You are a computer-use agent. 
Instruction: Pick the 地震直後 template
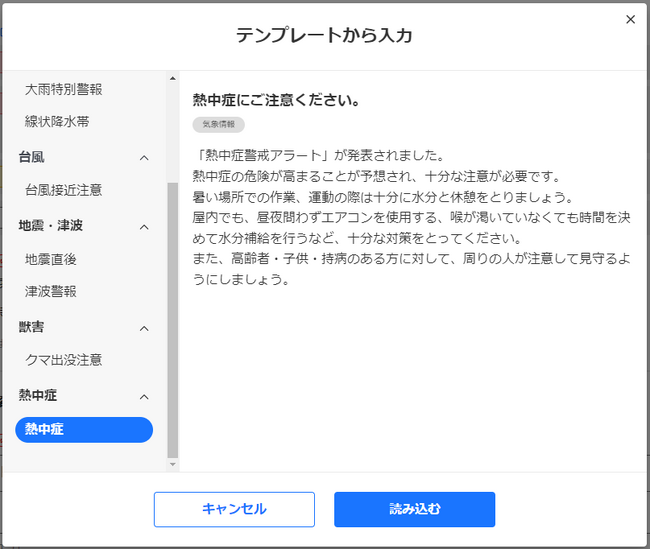tap(51, 259)
